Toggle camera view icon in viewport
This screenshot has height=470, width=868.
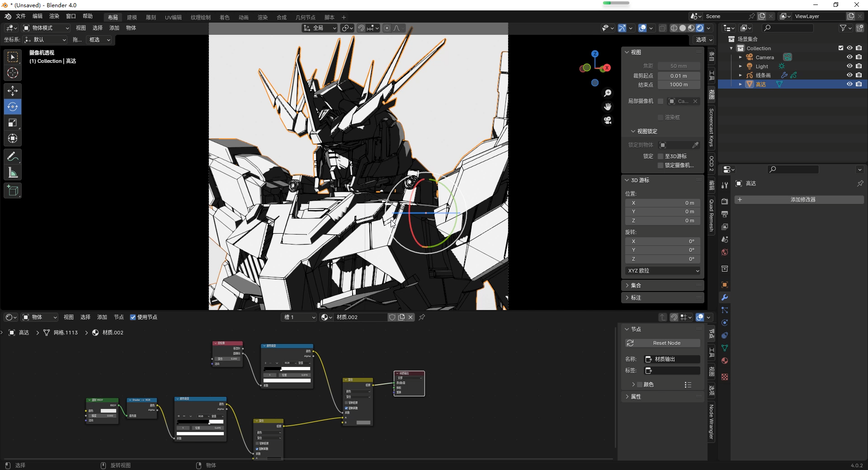tap(608, 120)
